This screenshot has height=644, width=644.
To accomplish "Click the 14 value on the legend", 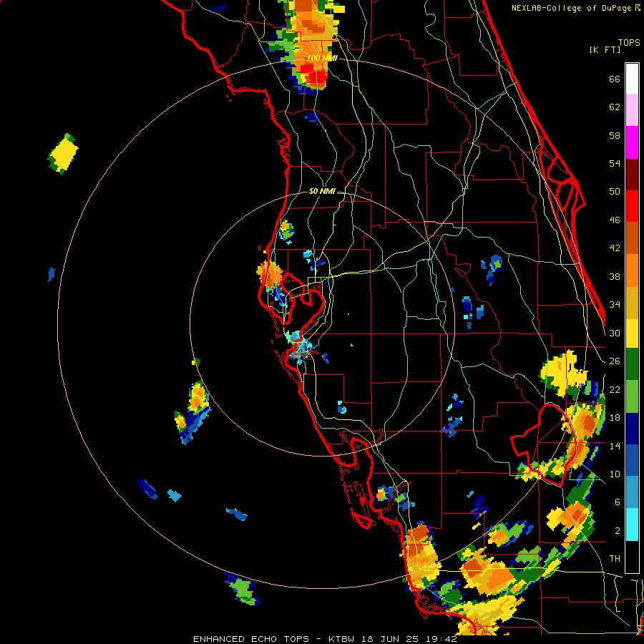I will pyautogui.click(x=615, y=446).
